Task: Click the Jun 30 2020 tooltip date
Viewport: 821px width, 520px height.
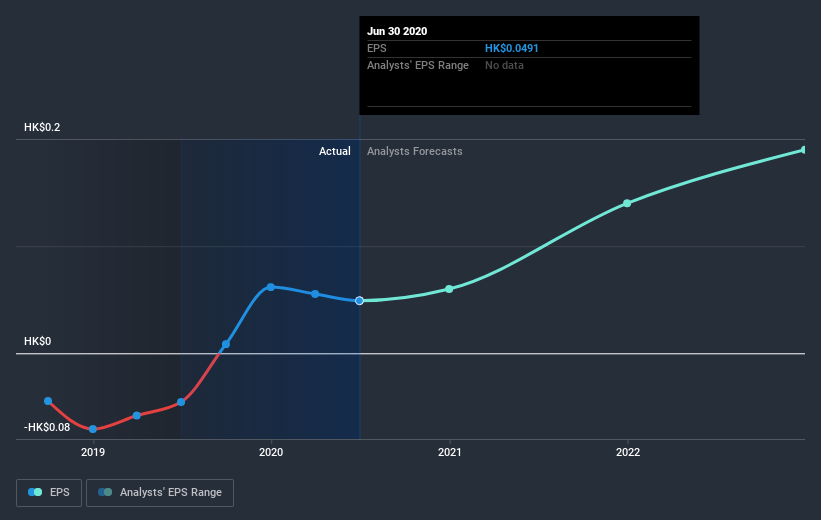Action: pos(397,31)
